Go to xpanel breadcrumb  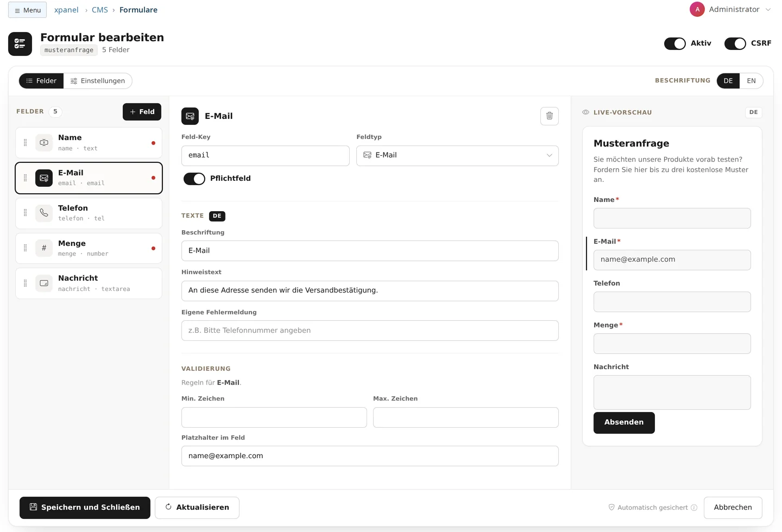66,10
